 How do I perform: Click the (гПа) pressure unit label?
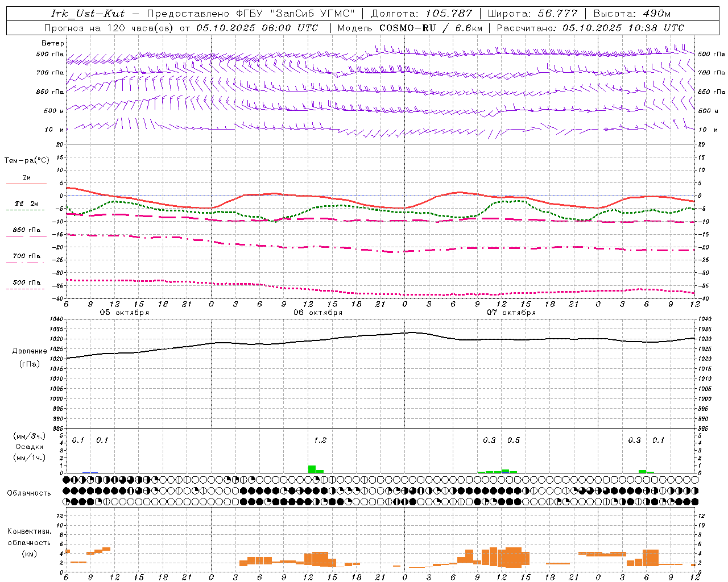point(30,364)
